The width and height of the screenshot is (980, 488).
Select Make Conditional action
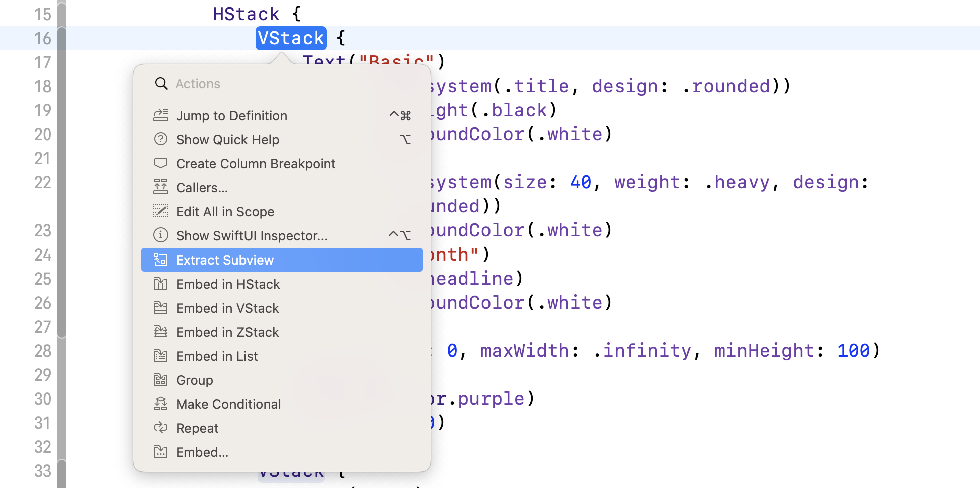228,404
